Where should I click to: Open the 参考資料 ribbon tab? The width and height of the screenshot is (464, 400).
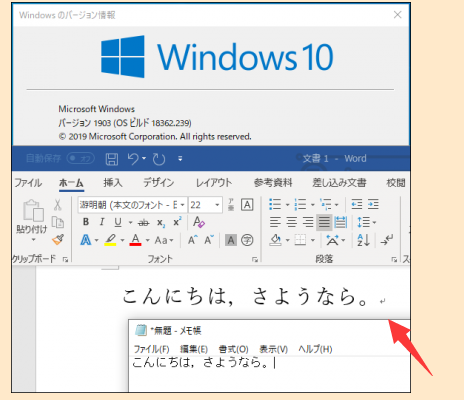click(x=273, y=183)
